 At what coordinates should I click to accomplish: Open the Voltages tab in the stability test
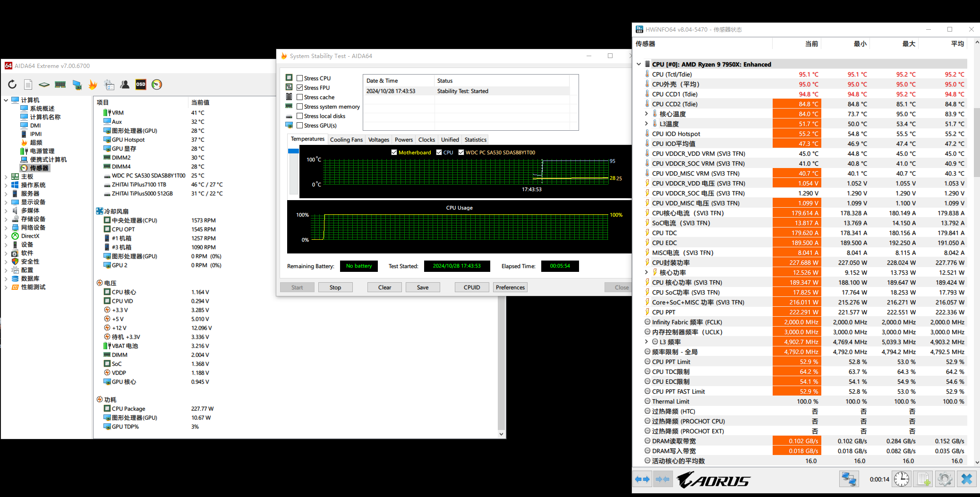click(378, 139)
